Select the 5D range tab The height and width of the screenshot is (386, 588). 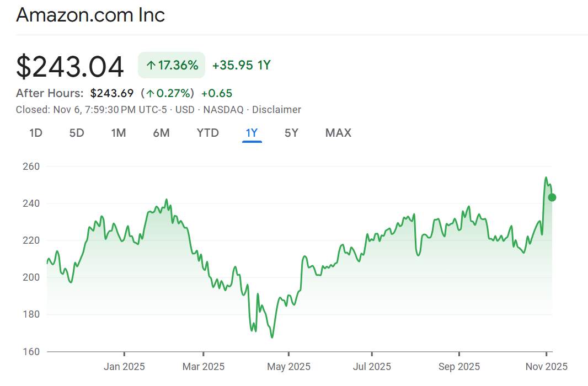(x=77, y=133)
